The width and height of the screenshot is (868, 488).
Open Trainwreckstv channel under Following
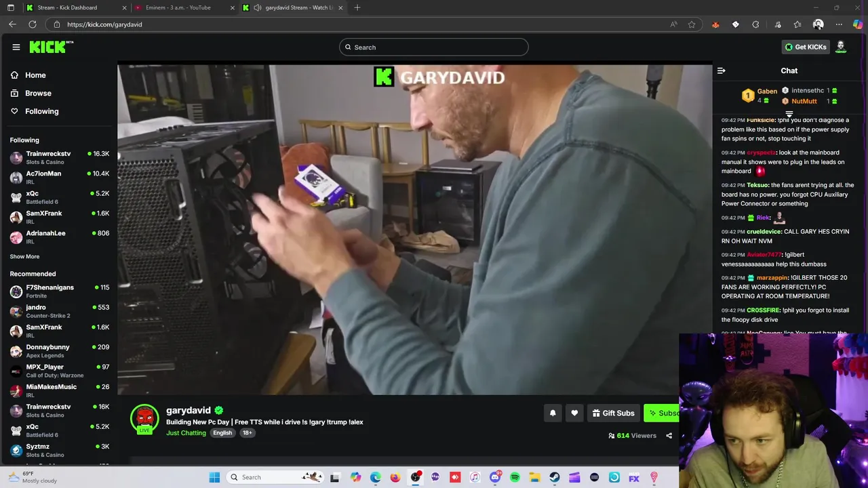(60, 157)
